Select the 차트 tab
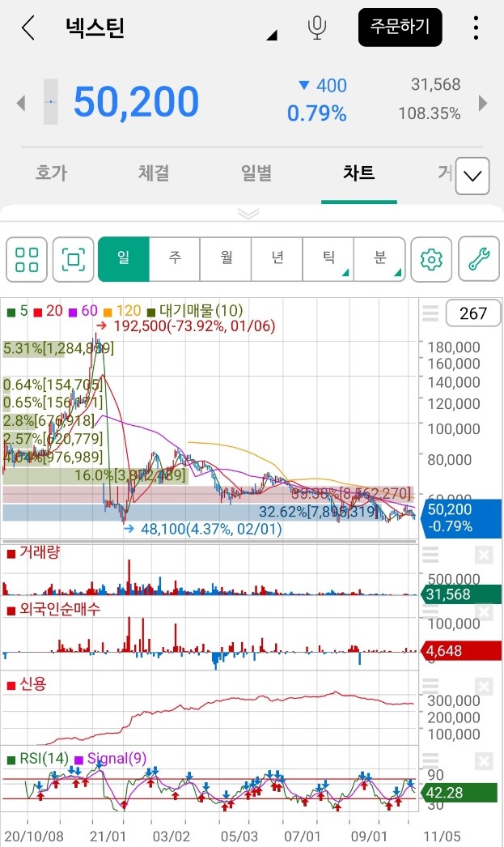 pyautogui.click(x=359, y=172)
